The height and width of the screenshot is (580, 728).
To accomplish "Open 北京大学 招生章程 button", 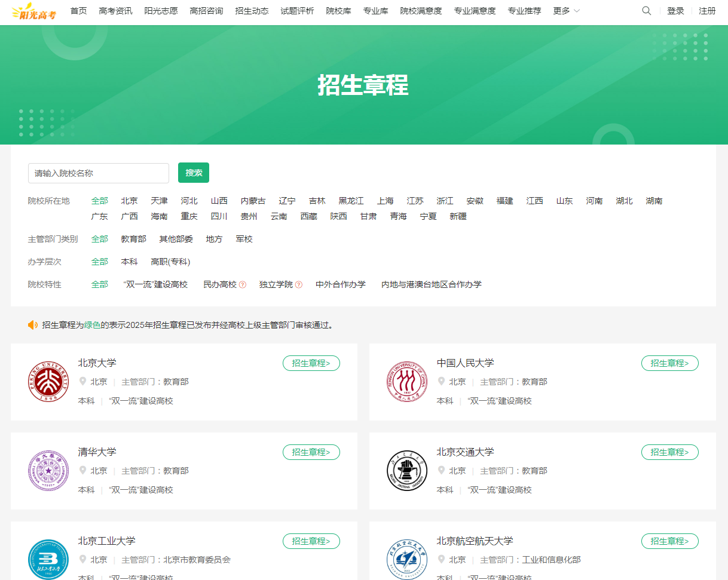I will coord(311,363).
